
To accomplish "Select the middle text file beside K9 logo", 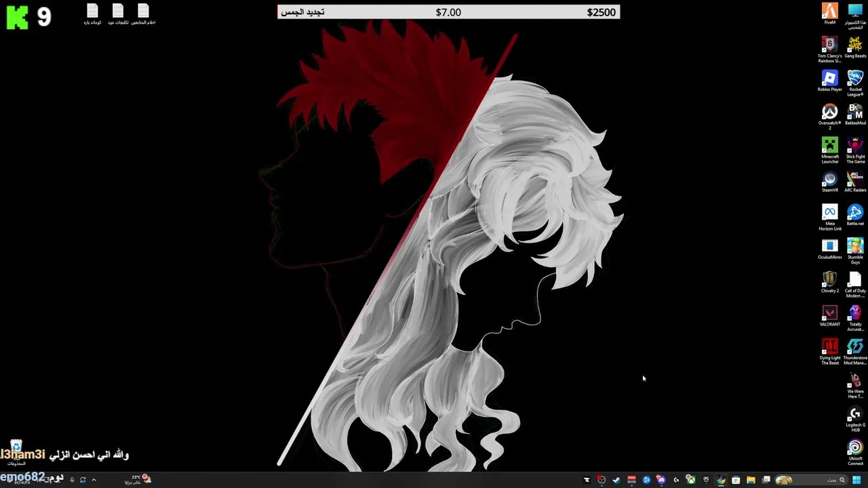I will pos(118,14).
